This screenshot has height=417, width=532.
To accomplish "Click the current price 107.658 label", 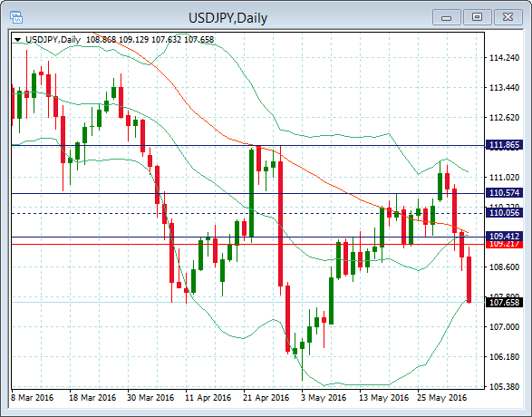I will coord(504,302).
